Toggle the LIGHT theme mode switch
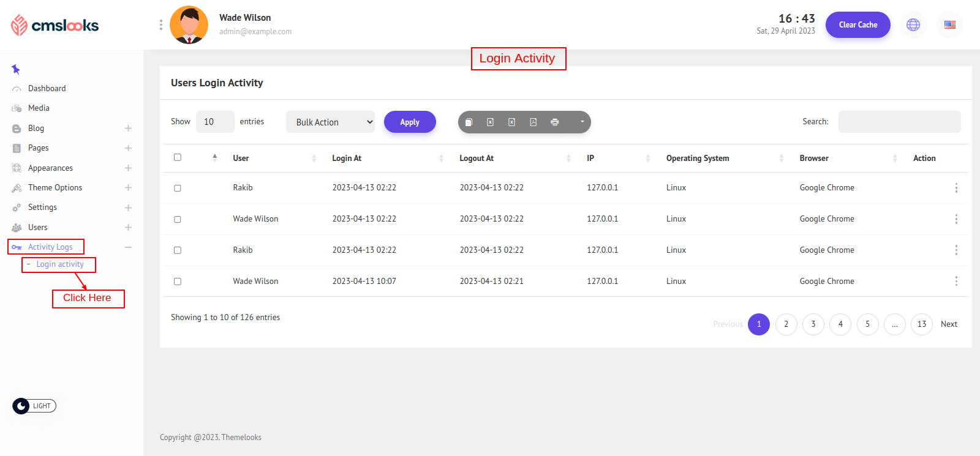The width and height of the screenshot is (980, 456). (34, 406)
